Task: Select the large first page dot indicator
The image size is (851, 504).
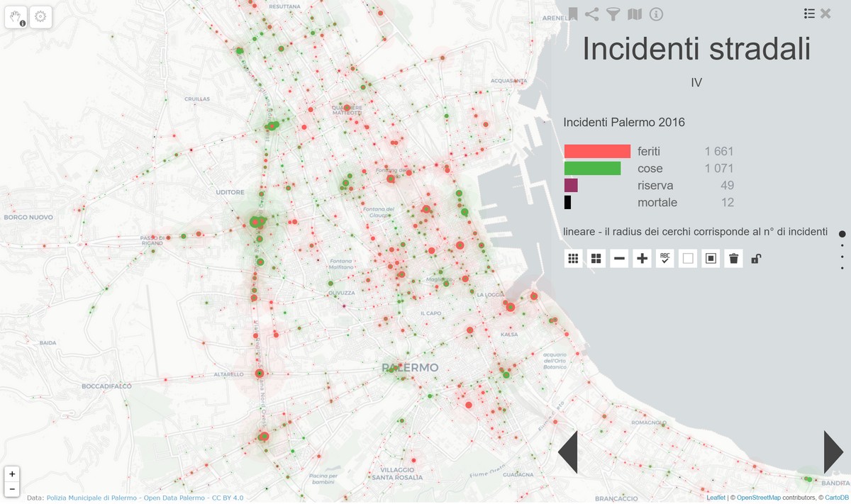Action: tap(842, 233)
